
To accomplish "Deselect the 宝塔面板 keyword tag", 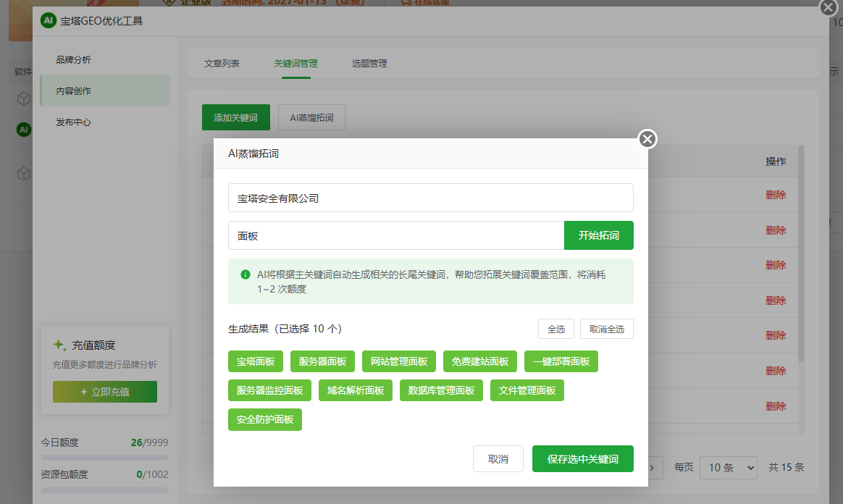I will 256,361.
